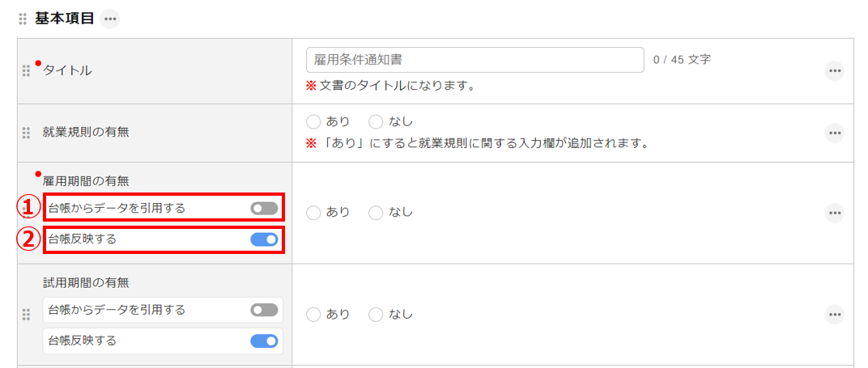This screenshot has width=868, height=368.
Task: Turn off 台帳反映する under 試用期間の有無
Action: pyautogui.click(x=264, y=341)
